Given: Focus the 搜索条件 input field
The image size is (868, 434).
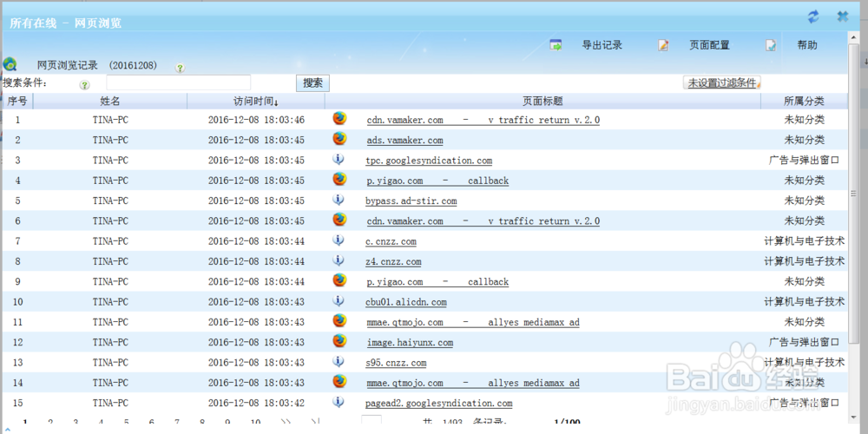Looking at the screenshot, I should point(178,83).
